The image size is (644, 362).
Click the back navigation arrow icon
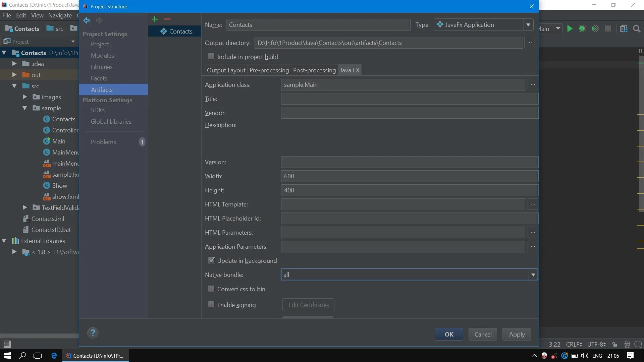[x=87, y=20]
